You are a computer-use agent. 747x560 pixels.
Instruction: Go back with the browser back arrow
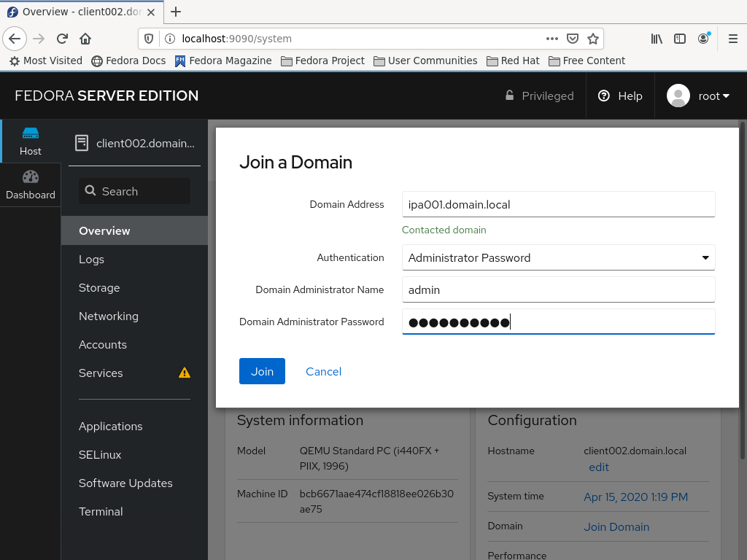[15, 39]
